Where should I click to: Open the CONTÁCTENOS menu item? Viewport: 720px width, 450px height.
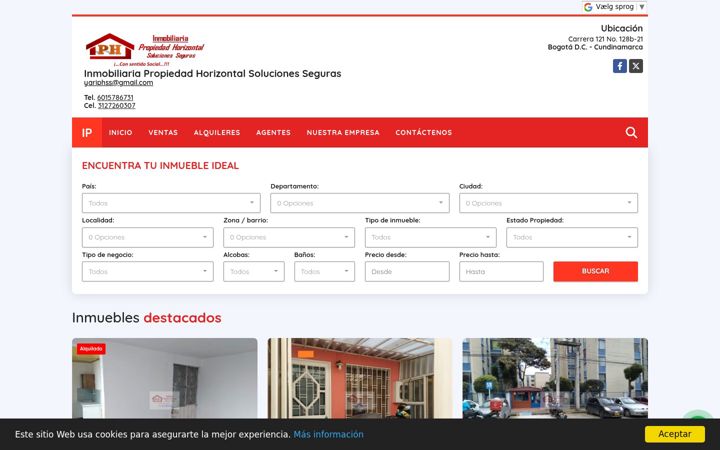[x=423, y=133]
